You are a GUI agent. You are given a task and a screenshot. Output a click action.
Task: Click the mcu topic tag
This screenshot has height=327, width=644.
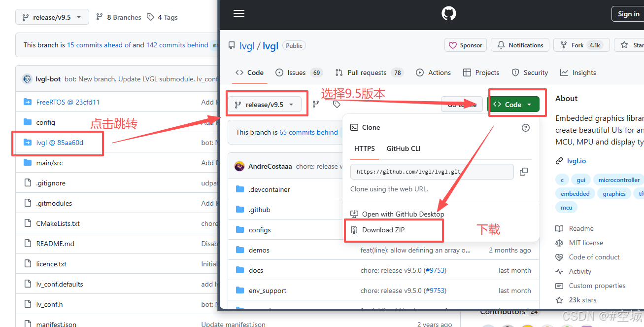566,208
